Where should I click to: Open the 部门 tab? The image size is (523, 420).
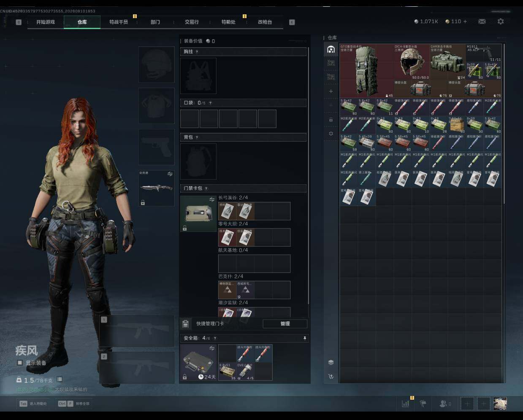point(155,22)
